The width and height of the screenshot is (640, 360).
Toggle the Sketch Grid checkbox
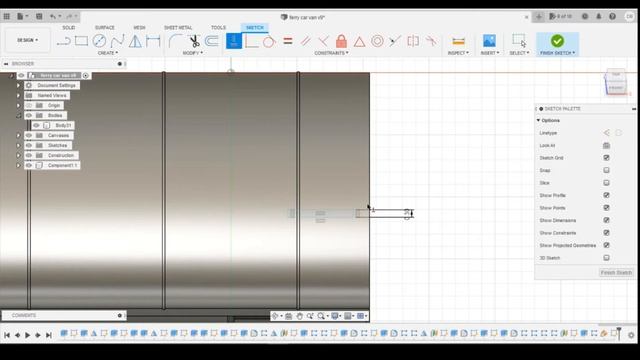coord(607,158)
